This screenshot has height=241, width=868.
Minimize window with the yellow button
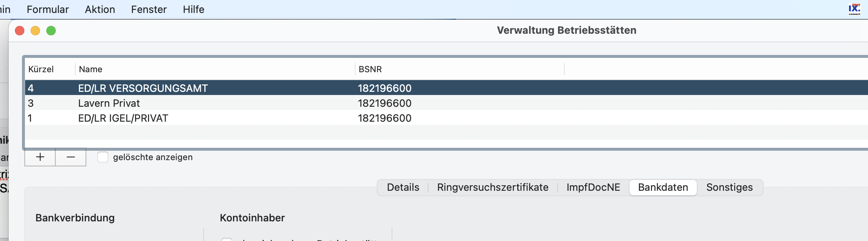(35, 31)
